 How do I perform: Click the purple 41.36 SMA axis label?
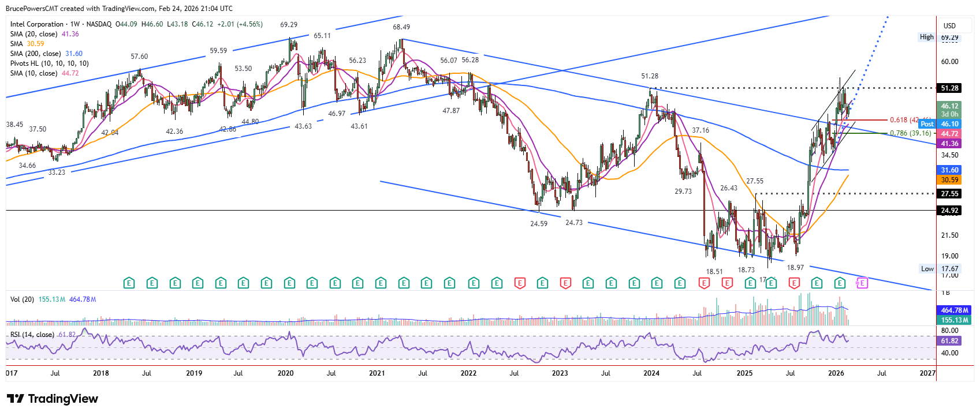point(950,144)
